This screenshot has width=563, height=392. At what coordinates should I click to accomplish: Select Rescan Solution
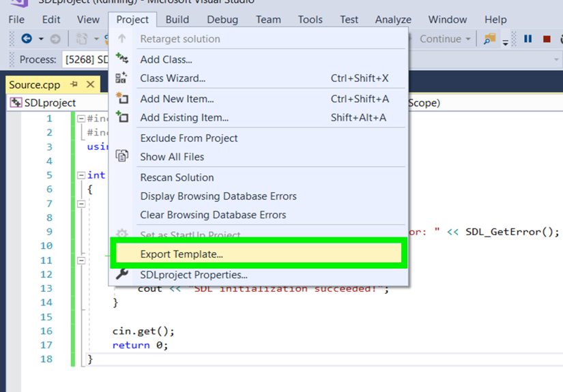point(258,177)
